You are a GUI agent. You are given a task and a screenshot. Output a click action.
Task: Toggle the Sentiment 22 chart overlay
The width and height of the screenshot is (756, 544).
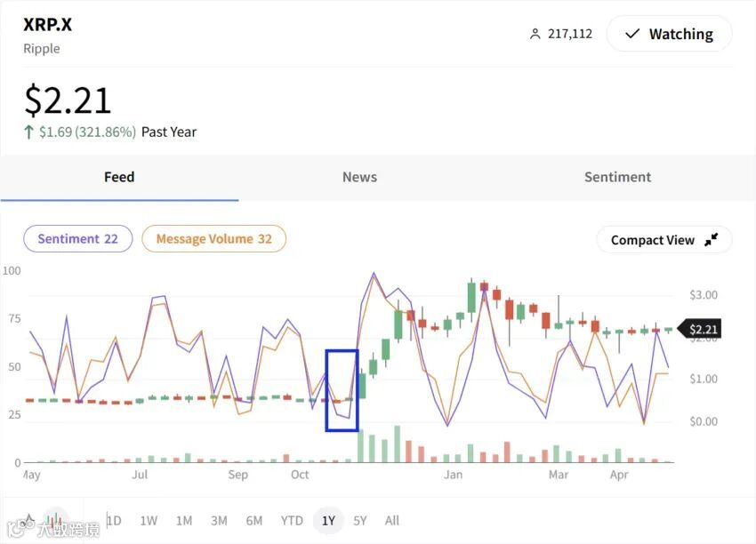[77, 238]
